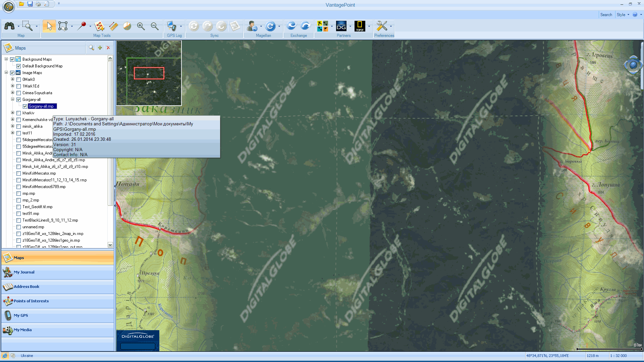Open the Points of Interests panel

pos(31,301)
